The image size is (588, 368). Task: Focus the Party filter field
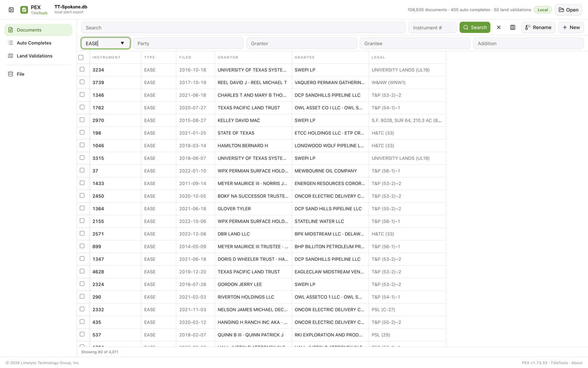pyautogui.click(x=188, y=43)
